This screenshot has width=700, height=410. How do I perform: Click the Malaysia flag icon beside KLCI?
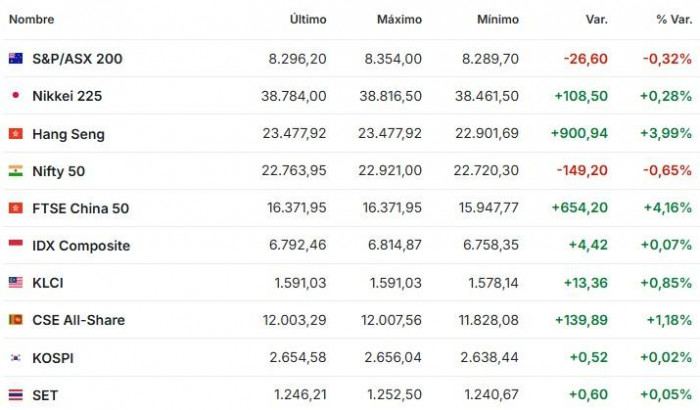click(16, 282)
